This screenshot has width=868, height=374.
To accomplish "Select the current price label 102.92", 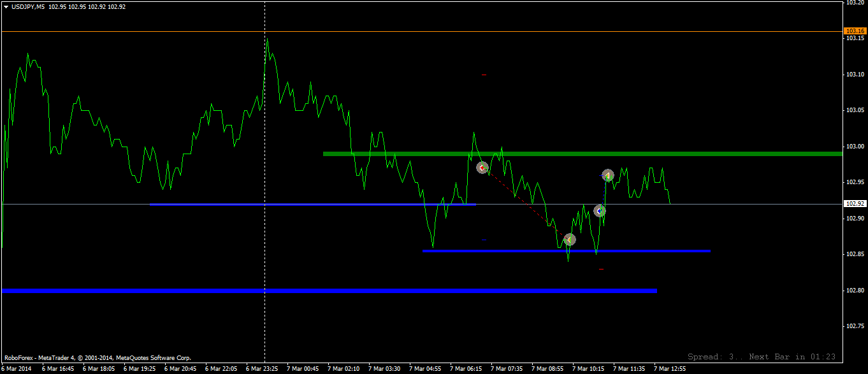I will (x=854, y=204).
